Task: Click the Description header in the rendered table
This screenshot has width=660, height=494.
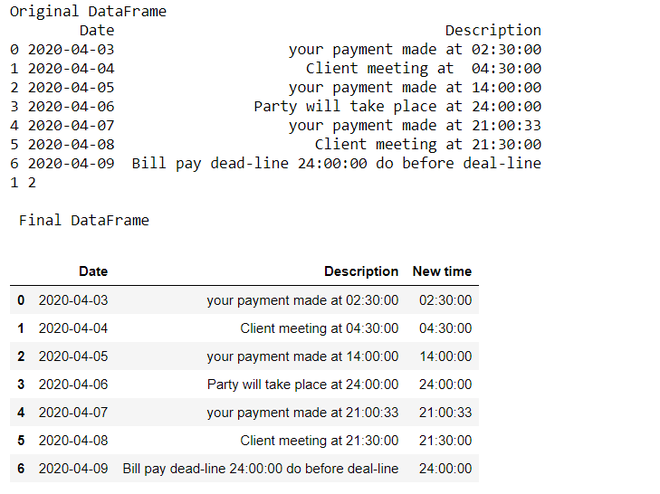Action: coord(361,271)
